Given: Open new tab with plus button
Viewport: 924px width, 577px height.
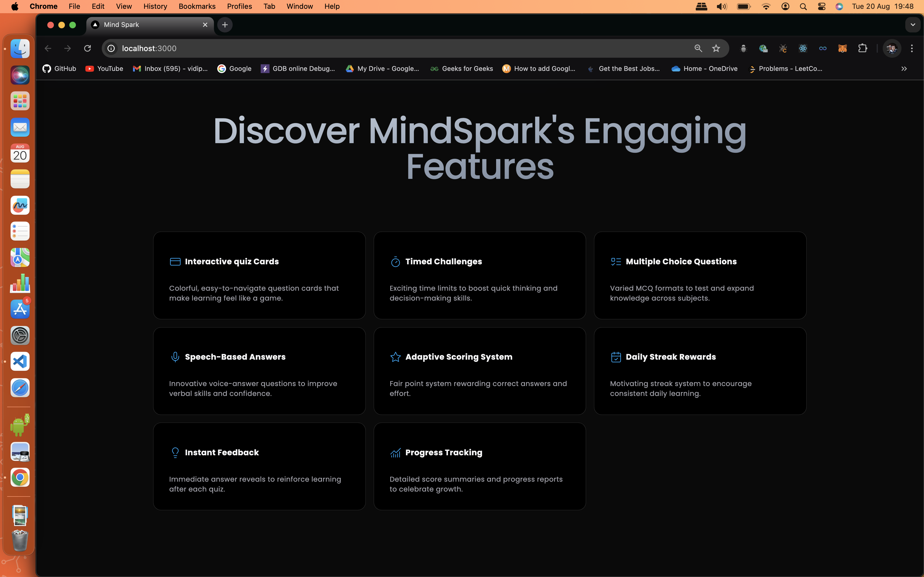Looking at the screenshot, I should pyautogui.click(x=225, y=25).
